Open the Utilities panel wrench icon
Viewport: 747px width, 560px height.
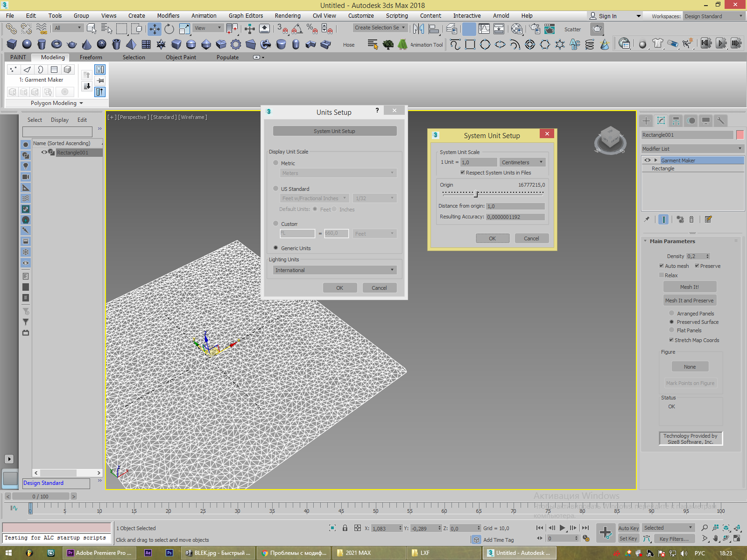(x=720, y=121)
